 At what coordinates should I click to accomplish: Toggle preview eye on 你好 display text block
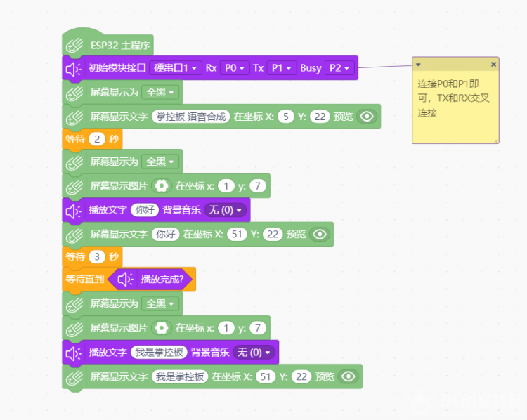click(320, 234)
